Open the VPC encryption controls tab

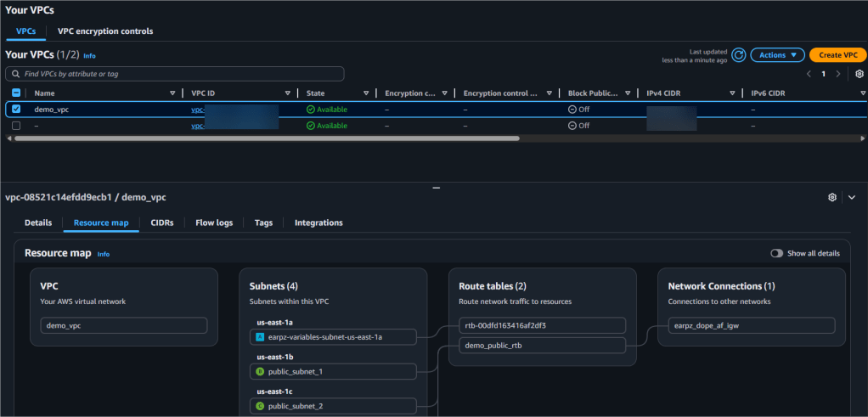point(105,31)
